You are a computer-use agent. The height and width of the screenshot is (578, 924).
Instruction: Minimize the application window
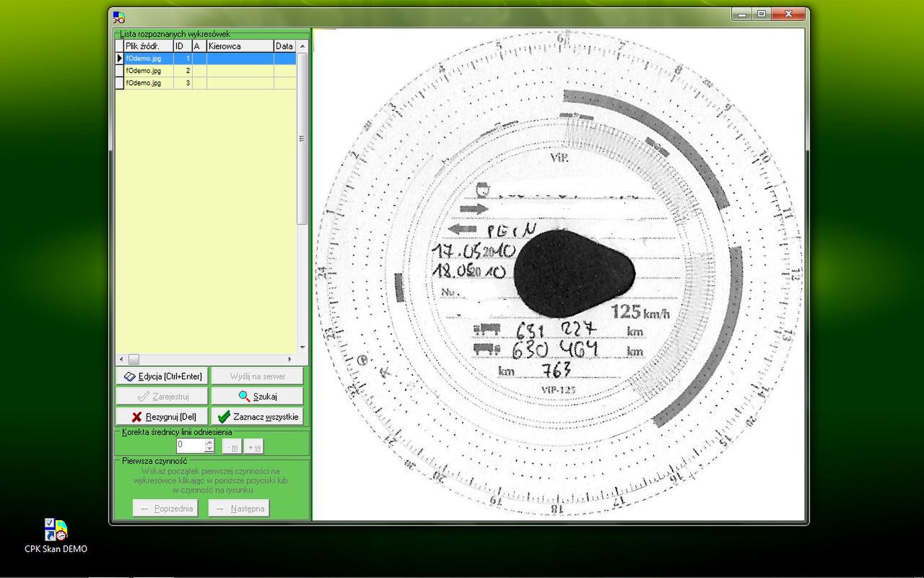coord(741,14)
